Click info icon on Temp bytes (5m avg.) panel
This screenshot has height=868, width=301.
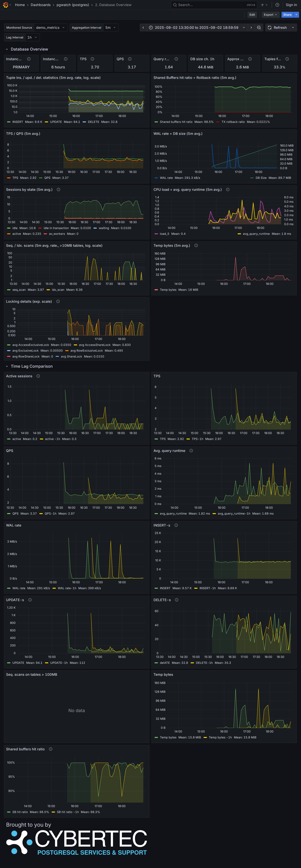click(x=196, y=246)
